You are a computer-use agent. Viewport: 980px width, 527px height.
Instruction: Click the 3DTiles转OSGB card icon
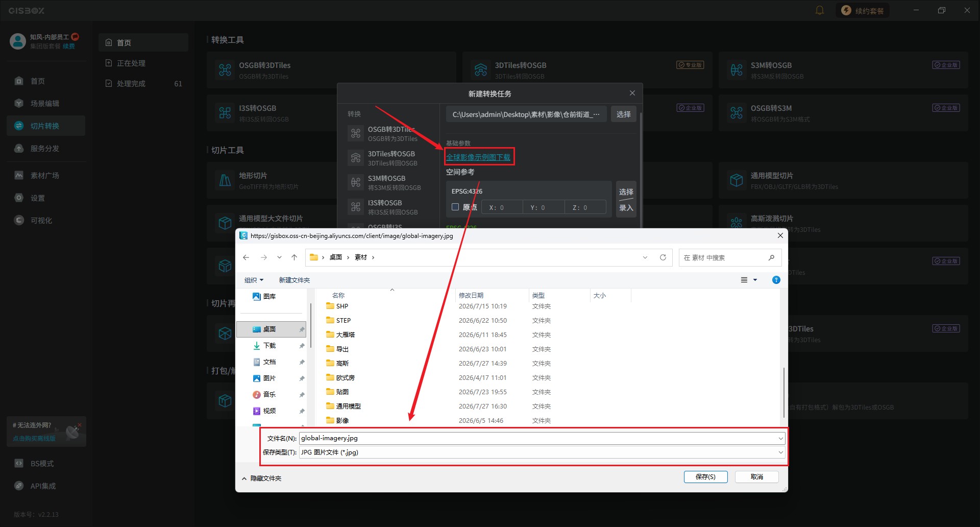coord(481,70)
